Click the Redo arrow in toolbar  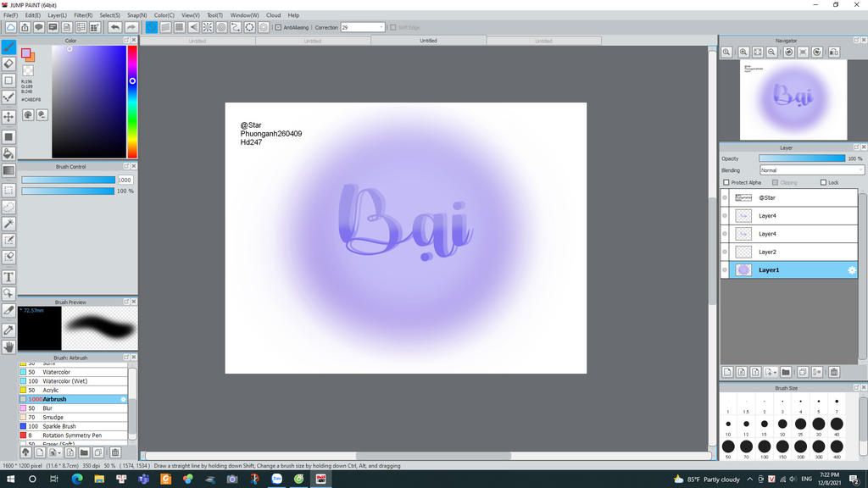click(x=131, y=27)
